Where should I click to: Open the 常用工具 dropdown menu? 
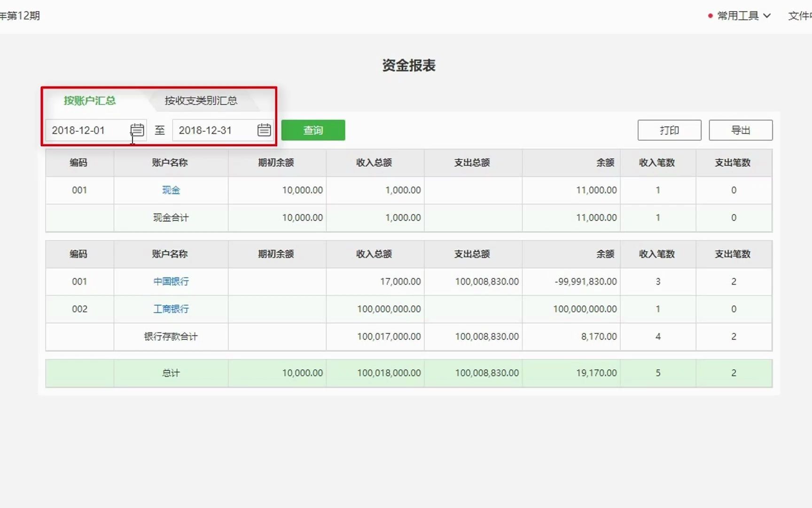click(743, 16)
